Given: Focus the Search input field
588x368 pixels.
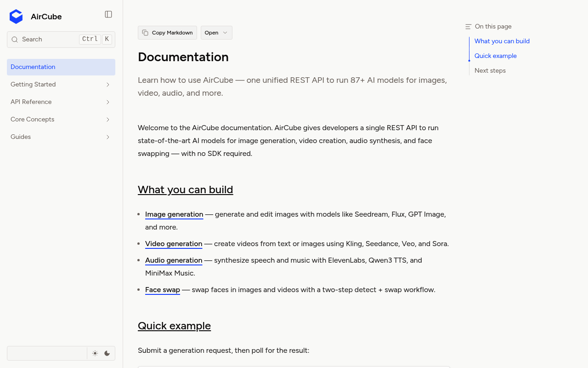Looking at the screenshot, I should pos(61,40).
